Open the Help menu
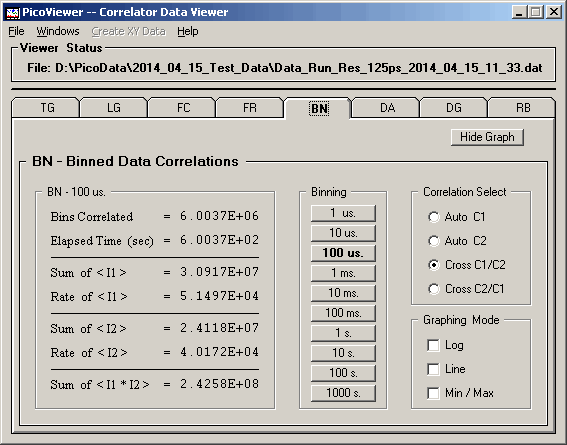Viewport: 567px width, 445px height. [188, 31]
